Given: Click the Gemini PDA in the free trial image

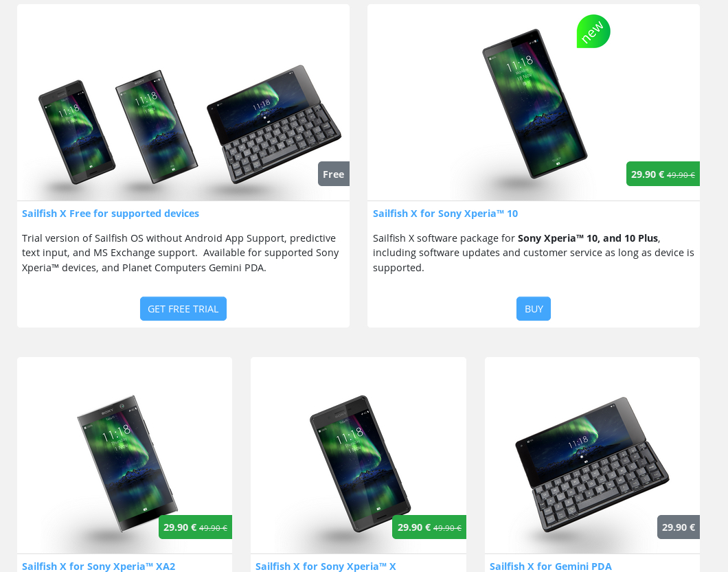Looking at the screenshot, I should pyautogui.click(x=274, y=124).
